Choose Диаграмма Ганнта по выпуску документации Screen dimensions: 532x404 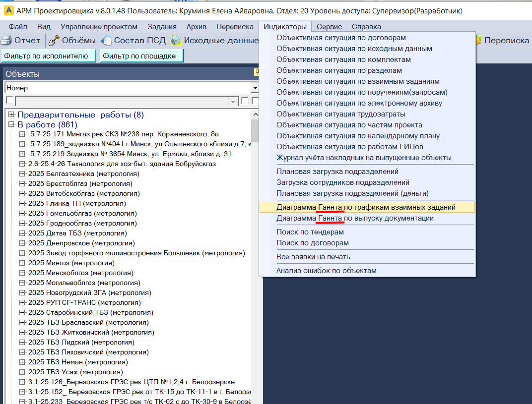click(x=355, y=218)
